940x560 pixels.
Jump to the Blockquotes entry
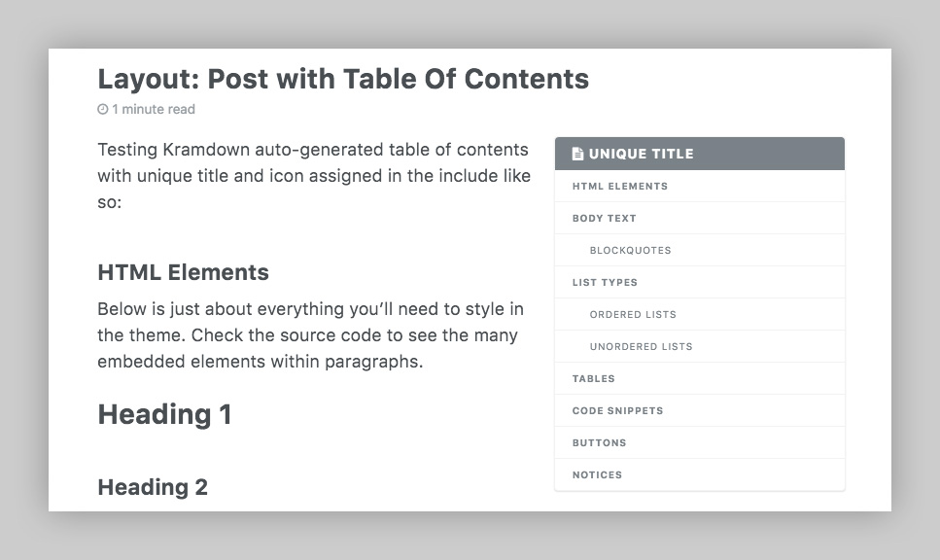tap(630, 250)
